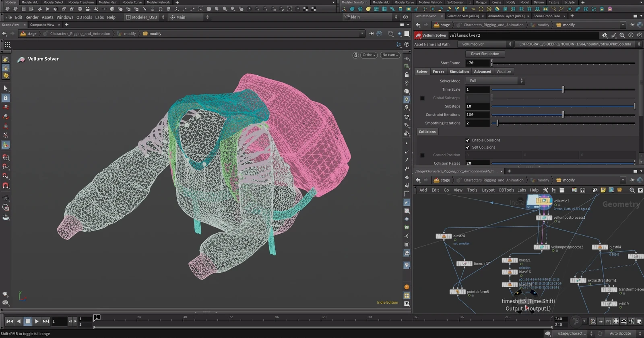Image resolution: width=644 pixels, height=338 pixels.
Task: Click the red magnet snapping icon
Action: [x=6, y=186]
